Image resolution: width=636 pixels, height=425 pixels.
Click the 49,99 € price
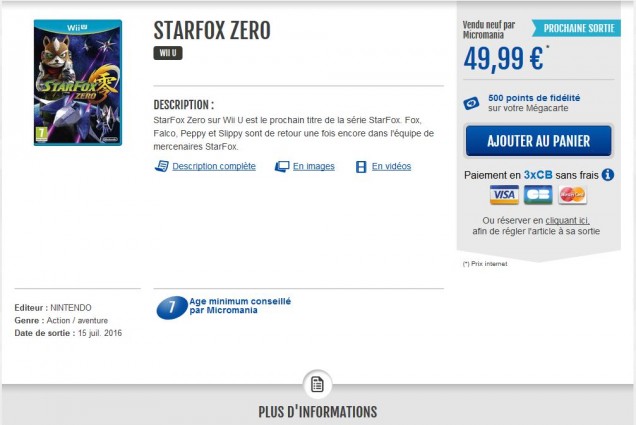click(504, 59)
